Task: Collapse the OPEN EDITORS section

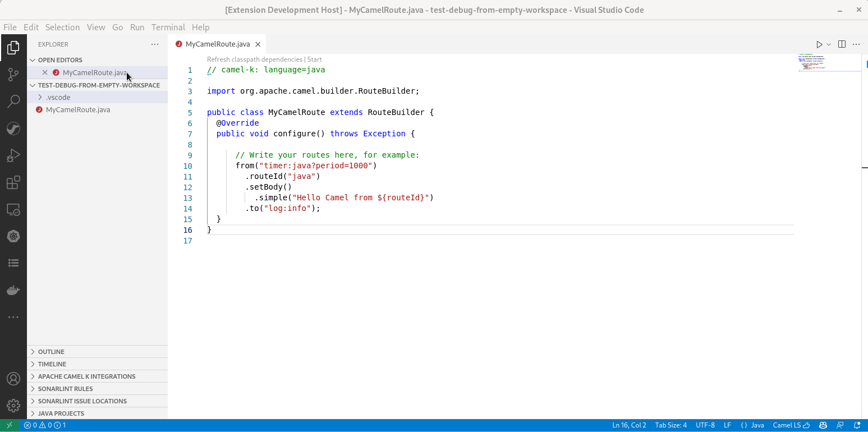Action: coord(61,59)
